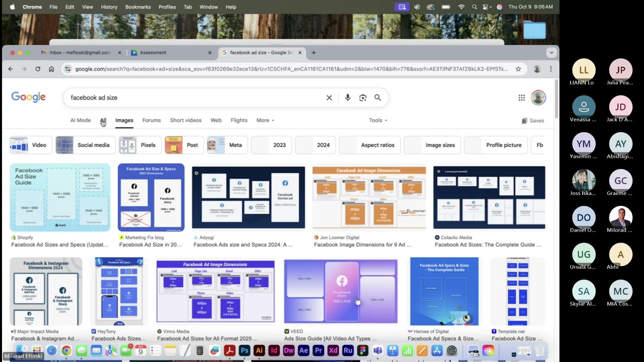Click in the facebook ad size search field
This screenshot has height=362, width=644.
(196, 98)
